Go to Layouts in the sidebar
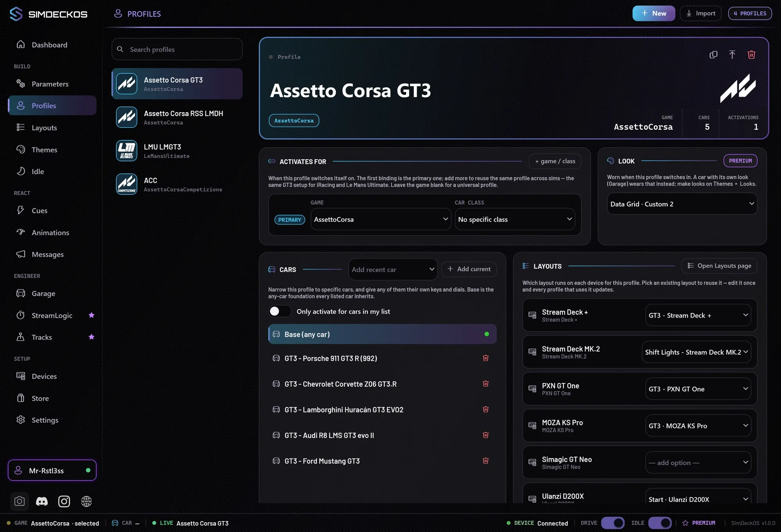781x532 pixels. (52, 128)
